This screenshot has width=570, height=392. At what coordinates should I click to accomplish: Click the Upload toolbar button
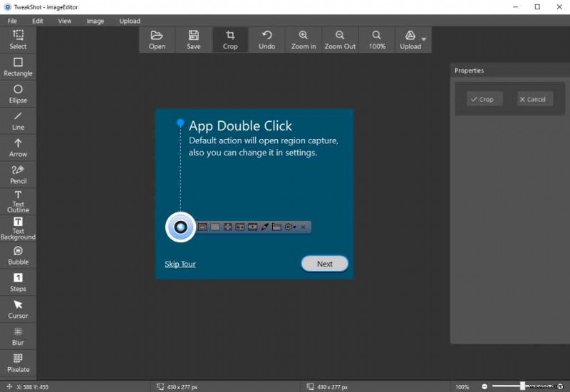point(410,40)
